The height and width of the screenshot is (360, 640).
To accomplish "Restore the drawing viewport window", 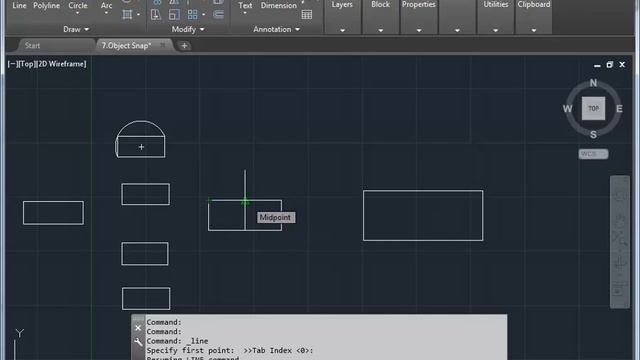I will click(610, 64).
